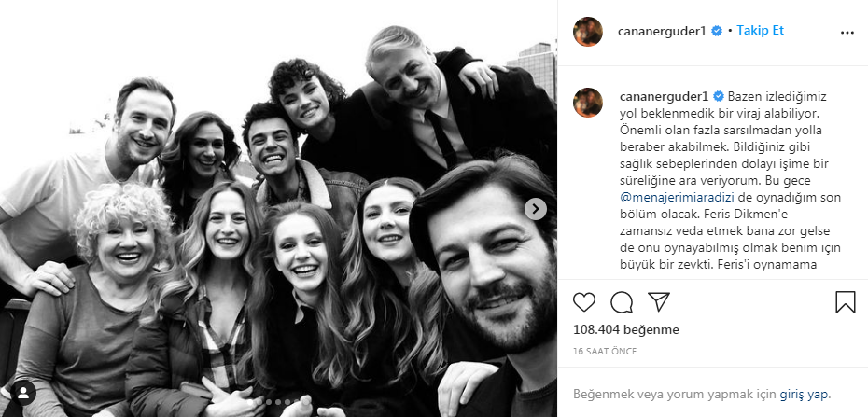868x417 pixels.
Task: Show tagged people via the person icon on the photo
Action: coord(24,392)
